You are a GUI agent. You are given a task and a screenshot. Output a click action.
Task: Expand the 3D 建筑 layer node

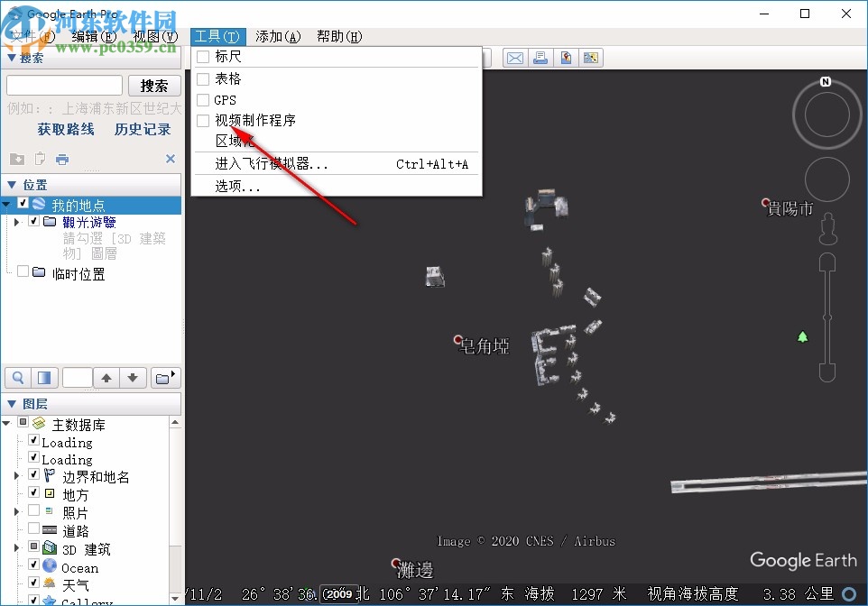pyautogui.click(x=16, y=548)
